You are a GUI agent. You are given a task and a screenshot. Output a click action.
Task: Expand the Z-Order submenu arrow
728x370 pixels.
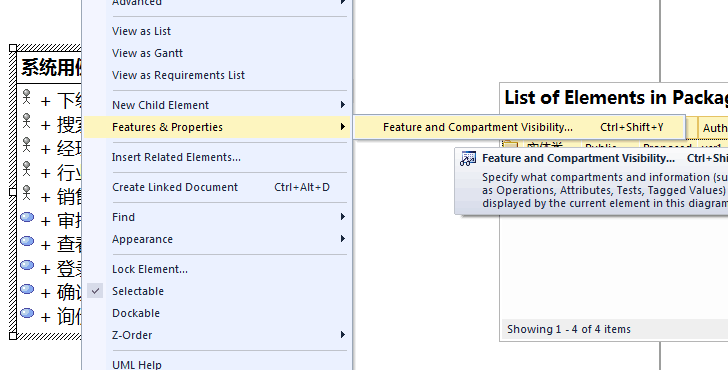(343, 335)
